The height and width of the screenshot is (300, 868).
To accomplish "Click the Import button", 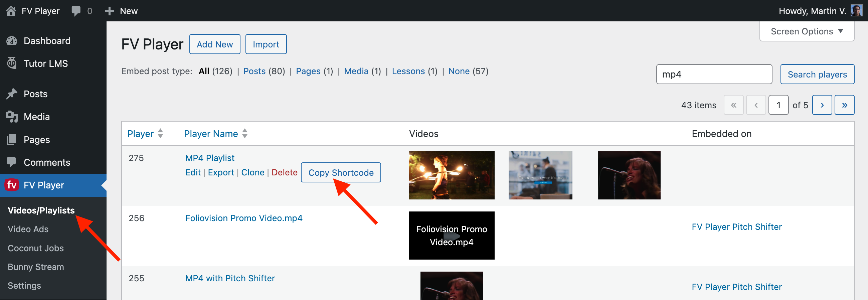I will [x=266, y=44].
